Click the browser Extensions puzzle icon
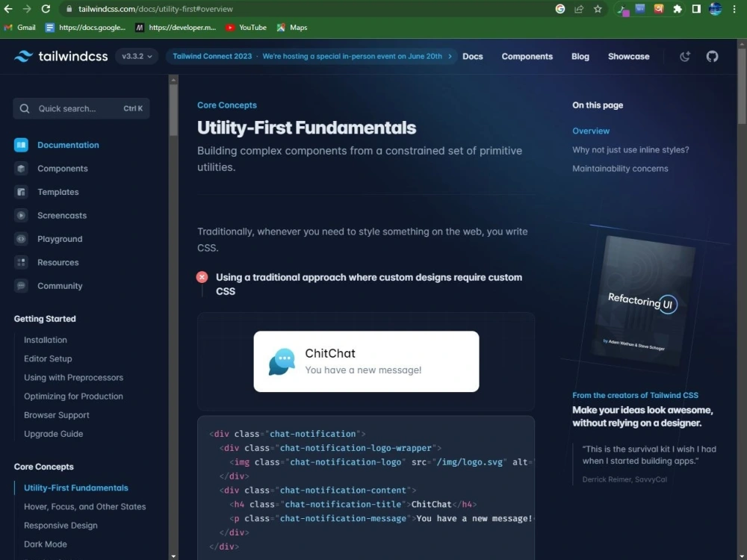This screenshot has height=560, width=747. [676, 10]
